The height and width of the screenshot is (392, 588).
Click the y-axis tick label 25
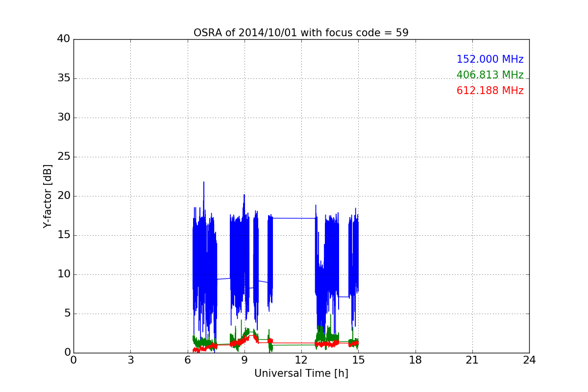[x=64, y=157]
